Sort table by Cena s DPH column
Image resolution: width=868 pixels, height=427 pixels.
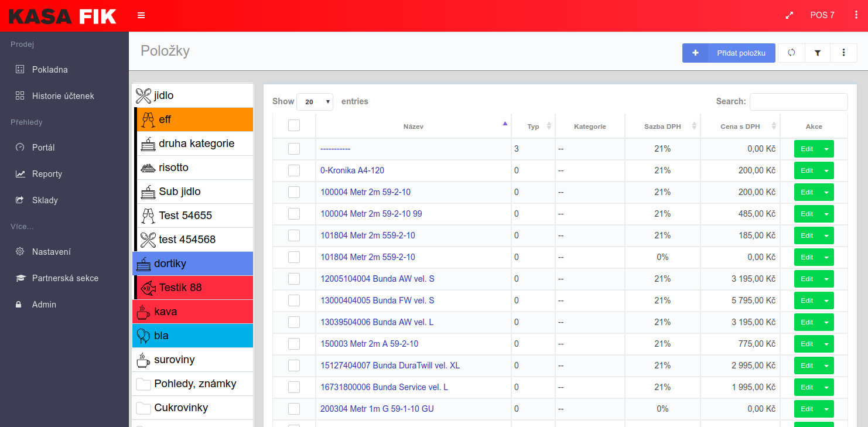(740, 127)
